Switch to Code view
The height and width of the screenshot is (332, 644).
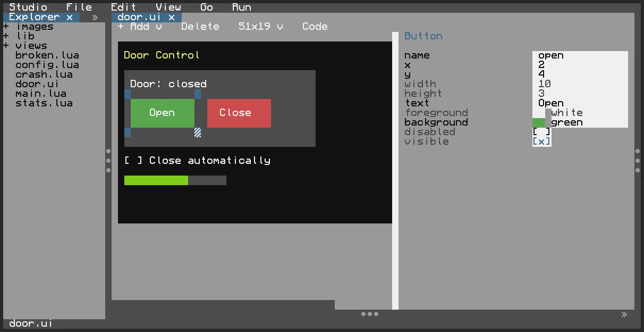click(x=315, y=27)
